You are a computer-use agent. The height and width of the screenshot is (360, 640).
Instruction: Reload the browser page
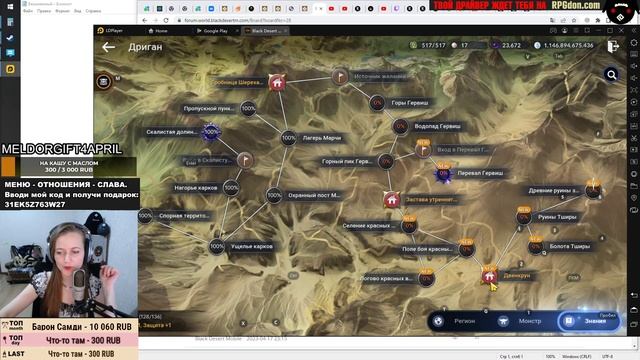click(166, 20)
